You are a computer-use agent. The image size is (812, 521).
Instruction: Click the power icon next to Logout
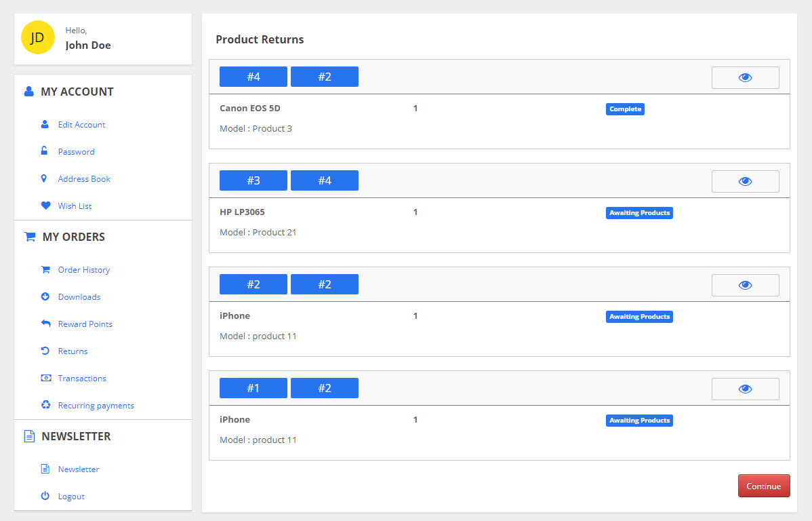(45, 496)
